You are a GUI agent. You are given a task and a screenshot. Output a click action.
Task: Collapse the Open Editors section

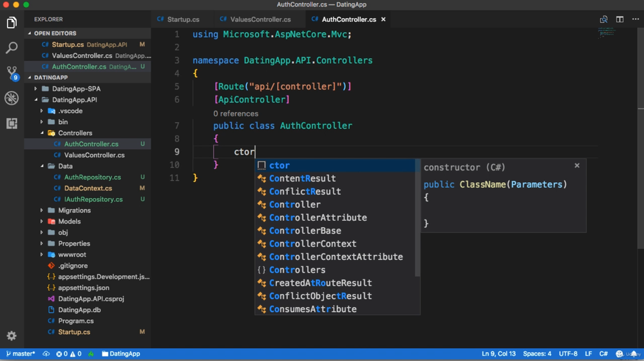[x=88, y=33]
